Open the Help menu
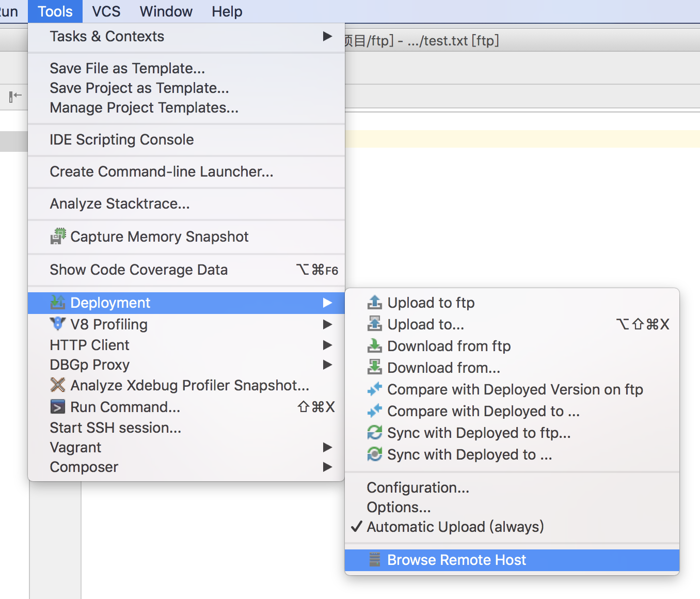This screenshot has width=700, height=599. click(x=227, y=11)
